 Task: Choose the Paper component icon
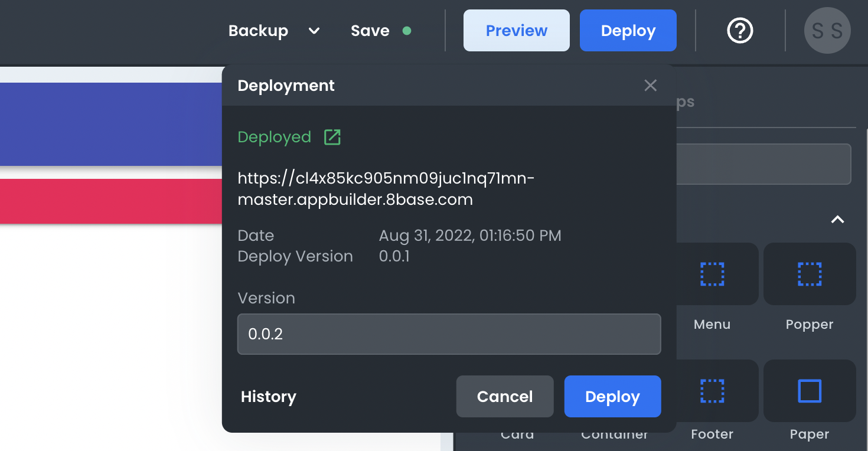click(809, 391)
